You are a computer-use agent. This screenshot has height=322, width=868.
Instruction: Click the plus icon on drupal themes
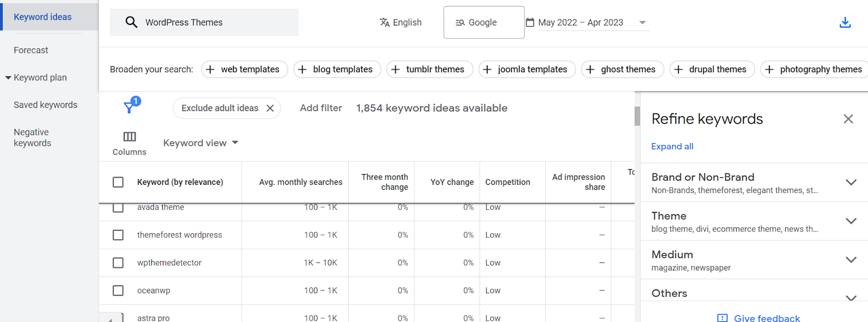coord(679,69)
